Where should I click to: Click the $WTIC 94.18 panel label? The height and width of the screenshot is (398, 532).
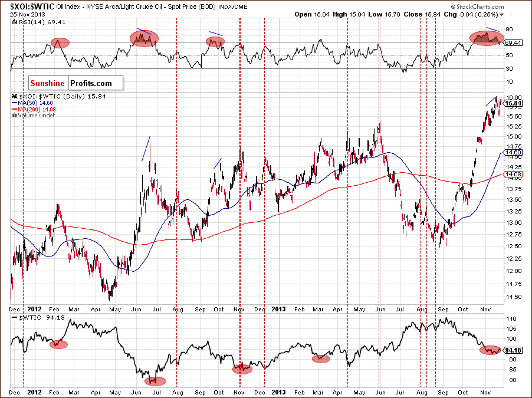click(x=42, y=318)
